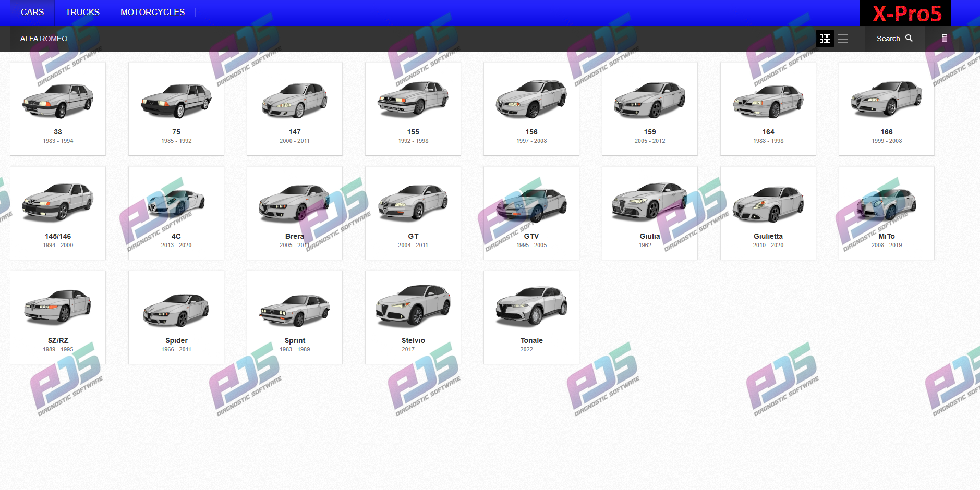Open the 159 model car image
The height and width of the screenshot is (490, 980).
(650, 100)
